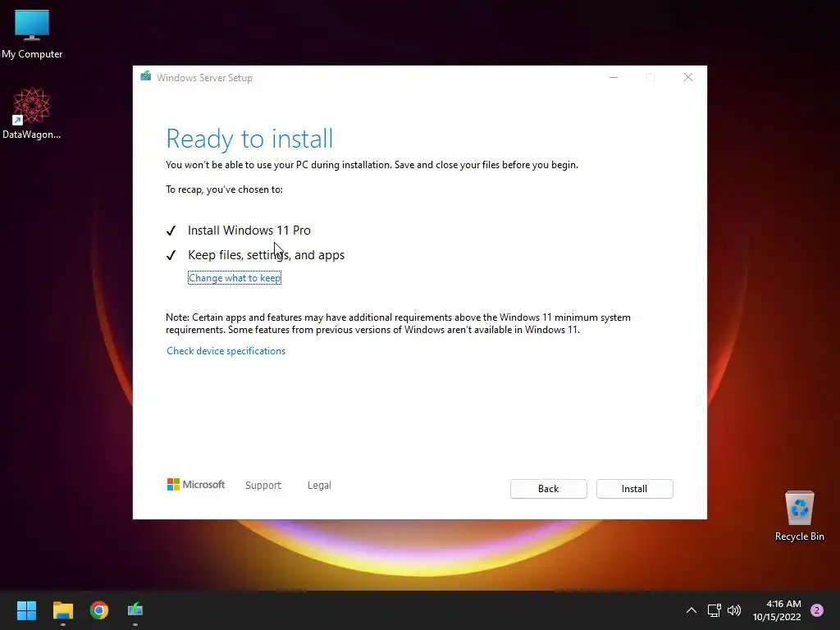Click the Microsoft logo in setup
The height and width of the screenshot is (630, 840).
(x=196, y=484)
